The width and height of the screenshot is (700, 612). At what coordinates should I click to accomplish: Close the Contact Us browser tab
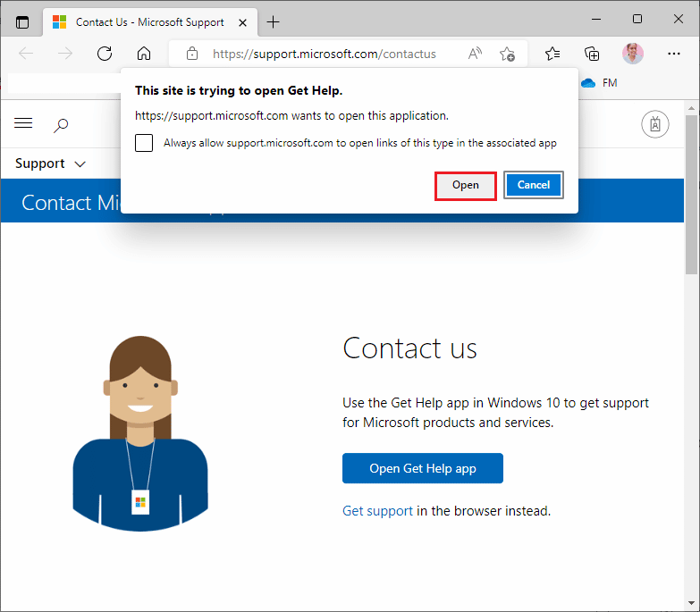point(242,22)
